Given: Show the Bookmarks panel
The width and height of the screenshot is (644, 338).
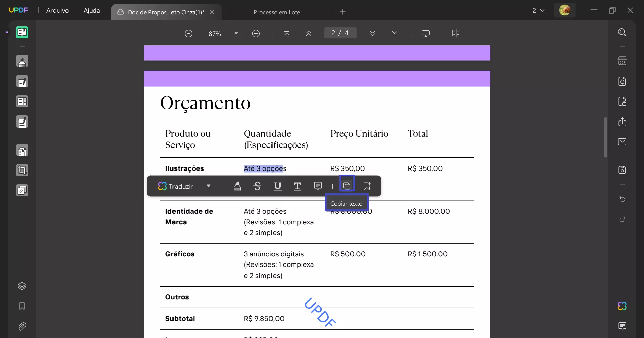Looking at the screenshot, I should [x=21, y=306].
